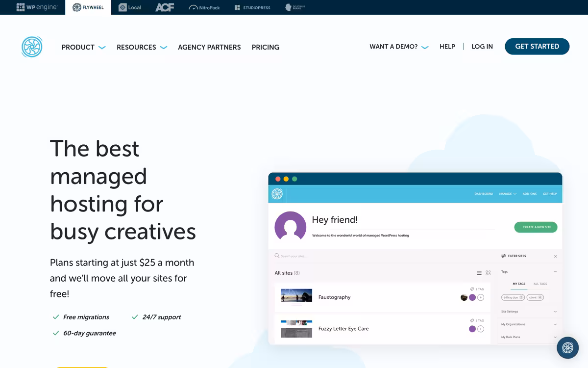This screenshot has height=368, width=588.
Task: Open the Delicious Brains brand link
Action: (295, 7)
